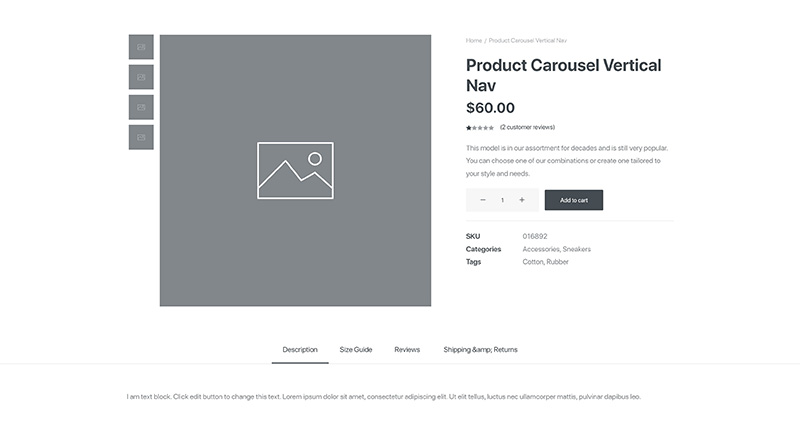Viewport: 800px width, 437px height.
Task: Select the third product thumbnail
Action: click(141, 107)
